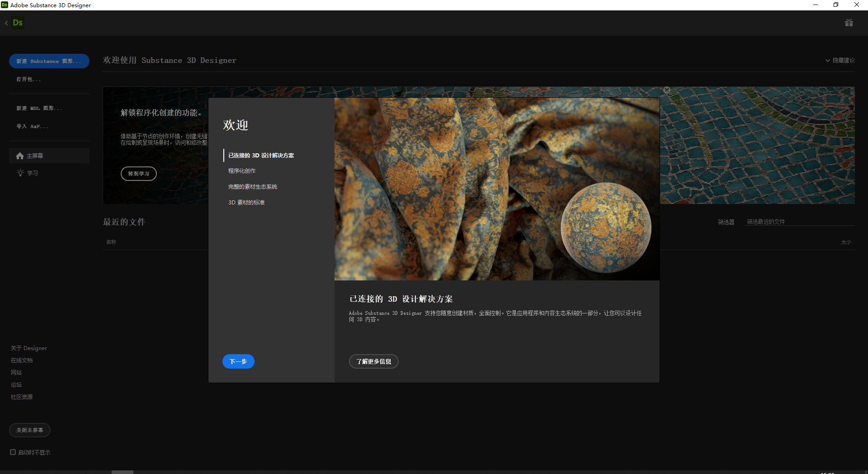Open 新建 Substance 图形 in the sidebar

pos(49,61)
